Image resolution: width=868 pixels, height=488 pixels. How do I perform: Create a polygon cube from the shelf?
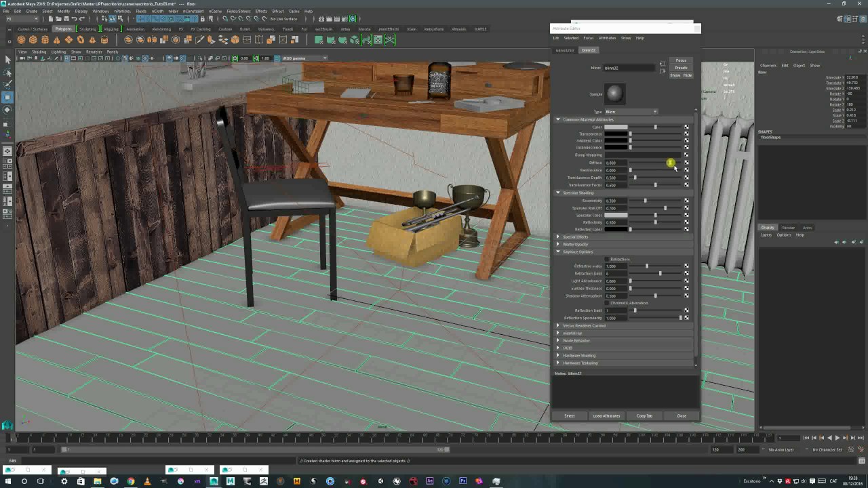tap(33, 40)
